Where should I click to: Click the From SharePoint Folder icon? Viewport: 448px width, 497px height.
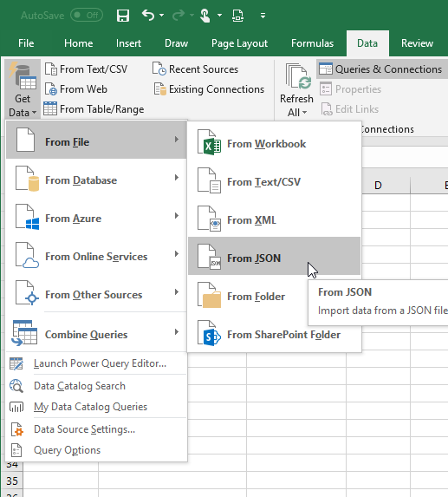209,333
